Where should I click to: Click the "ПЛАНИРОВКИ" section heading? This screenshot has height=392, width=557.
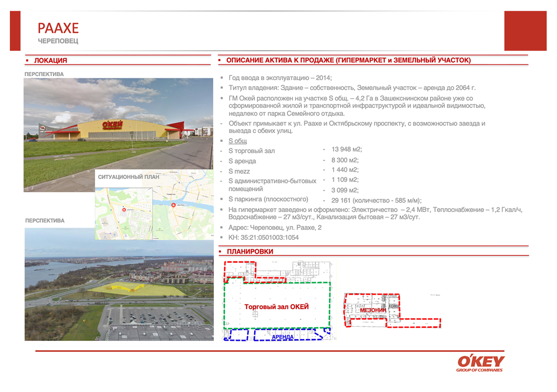tap(250, 251)
